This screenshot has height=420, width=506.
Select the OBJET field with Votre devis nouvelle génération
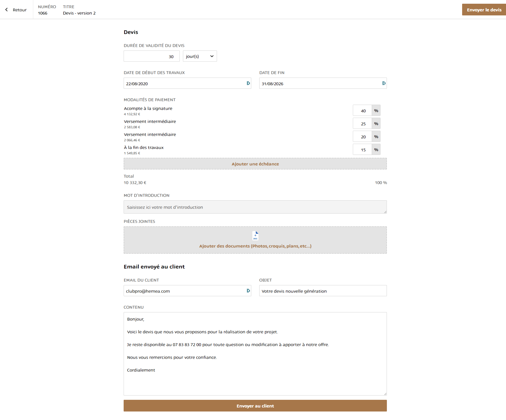pyautogui.click(x=323, y=291)
